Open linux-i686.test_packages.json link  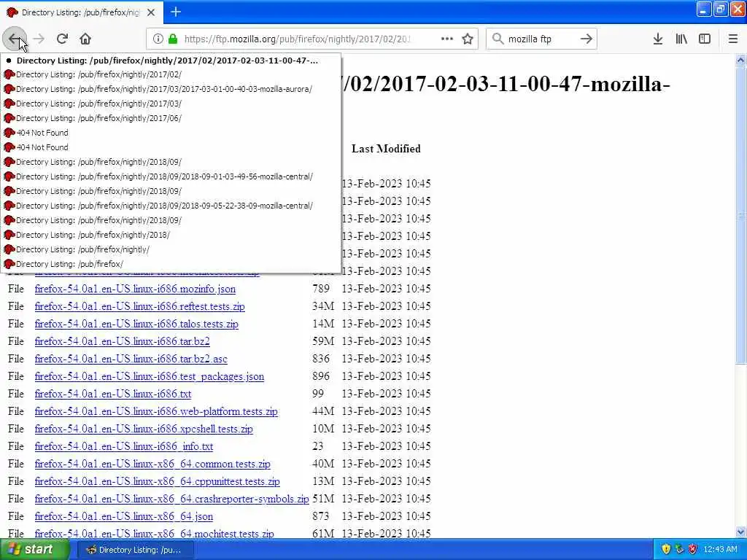pyautogui.click(x=149, y=377)
